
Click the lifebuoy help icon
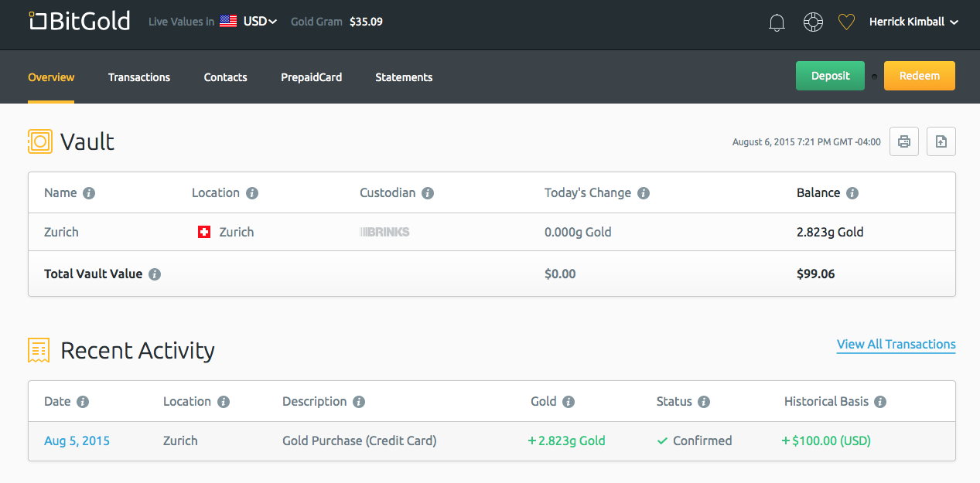[x=813, y=22]
